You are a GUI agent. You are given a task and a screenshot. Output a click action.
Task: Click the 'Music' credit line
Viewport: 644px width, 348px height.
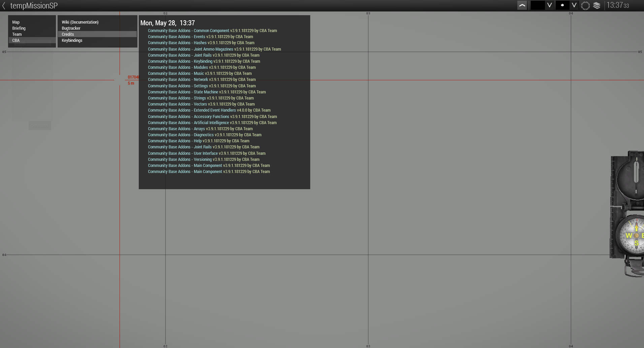(x=200, y=74)
